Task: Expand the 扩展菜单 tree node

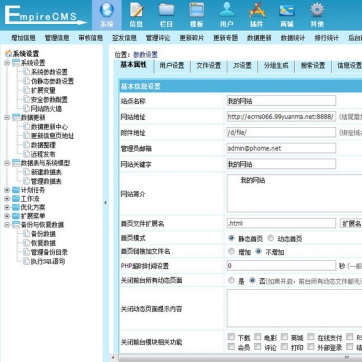Action: pos(7,216)
